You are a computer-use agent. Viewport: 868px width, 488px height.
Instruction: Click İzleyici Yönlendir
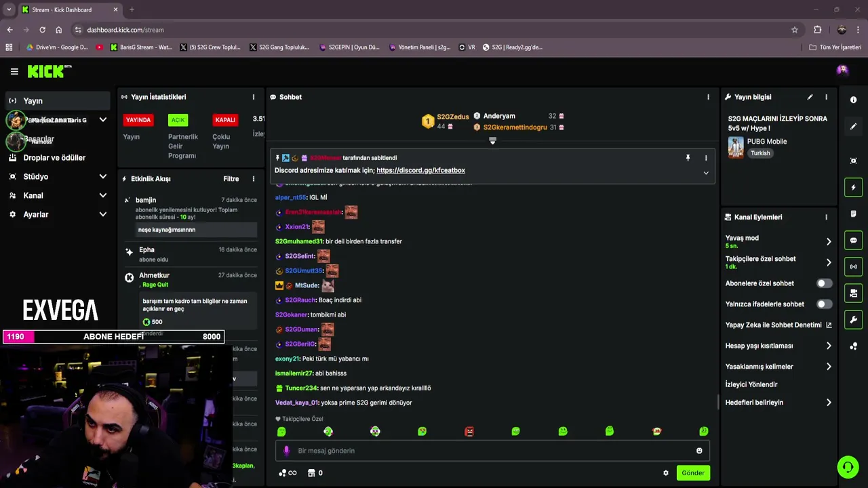tap(751, 384)
